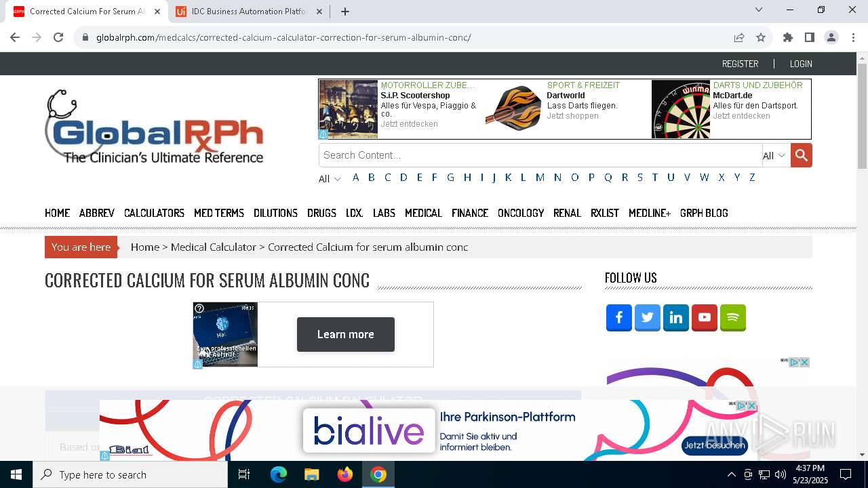Viewport: 868px width, 488px height.
Task: Reload the page in Chrome
Action: [58, 37]
